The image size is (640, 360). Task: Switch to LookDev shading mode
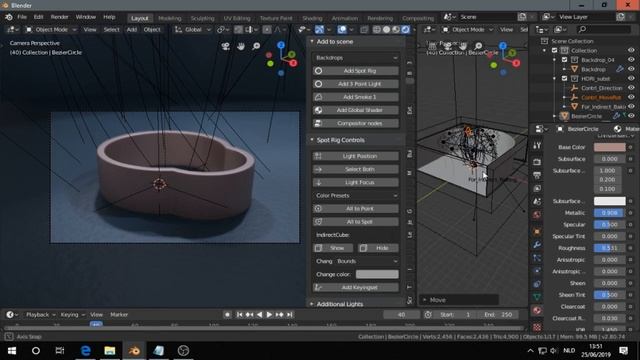pos(396,29)
